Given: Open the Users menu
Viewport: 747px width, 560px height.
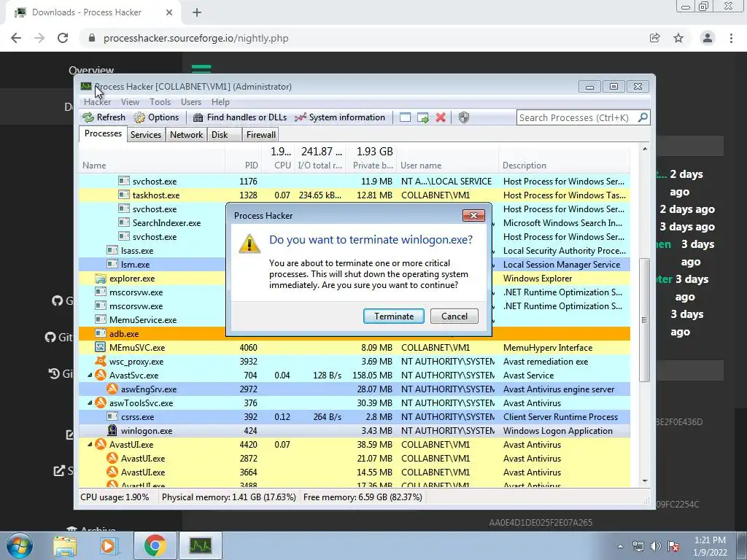Looking at the screenshot, I should point(191,102).
